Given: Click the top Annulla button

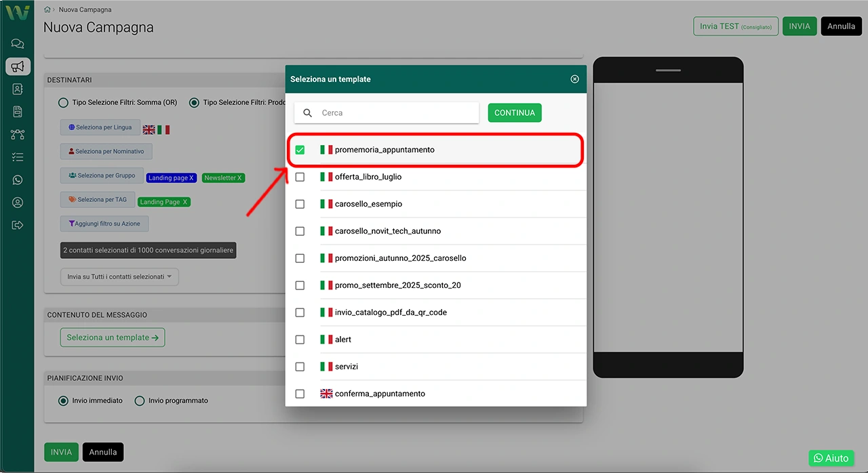Looking at the screenshot, I should point(842,26).
